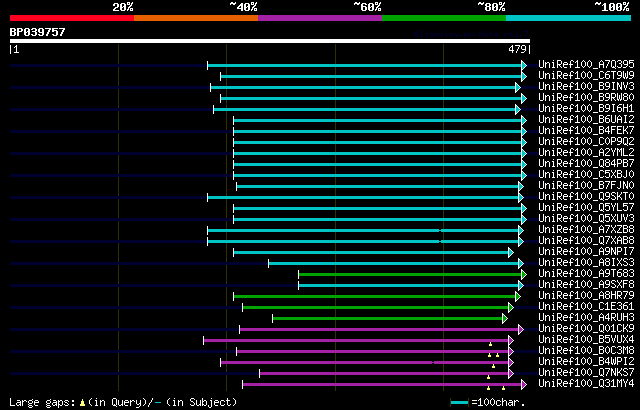Click the UniRef100_Q01CK9 label
Image resolution: width=640 pixels, height=410 pixels.
click(586, 329)
